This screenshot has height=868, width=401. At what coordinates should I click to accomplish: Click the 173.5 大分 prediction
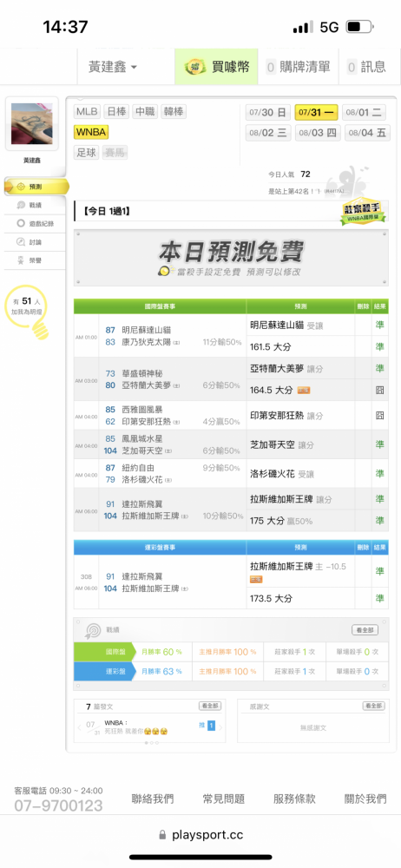tap(271, 598)
